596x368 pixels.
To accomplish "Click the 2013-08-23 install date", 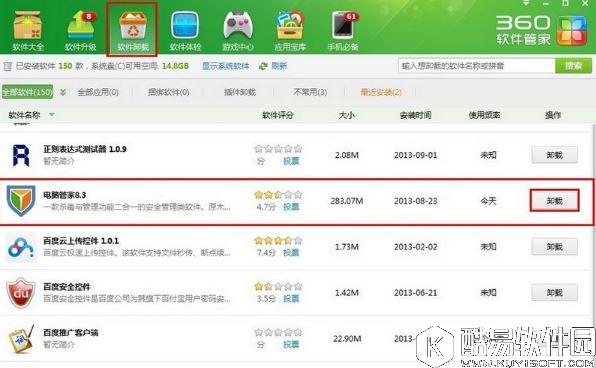I will pyautogui.click(x=415, y=201).
